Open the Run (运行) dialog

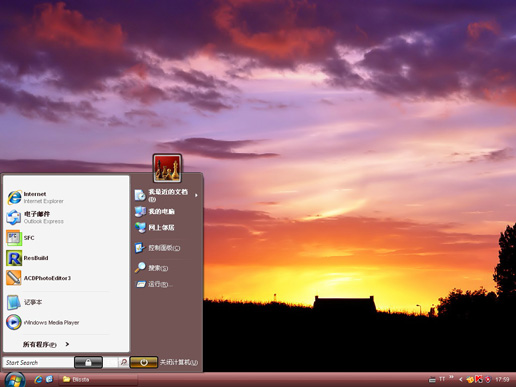154,284
